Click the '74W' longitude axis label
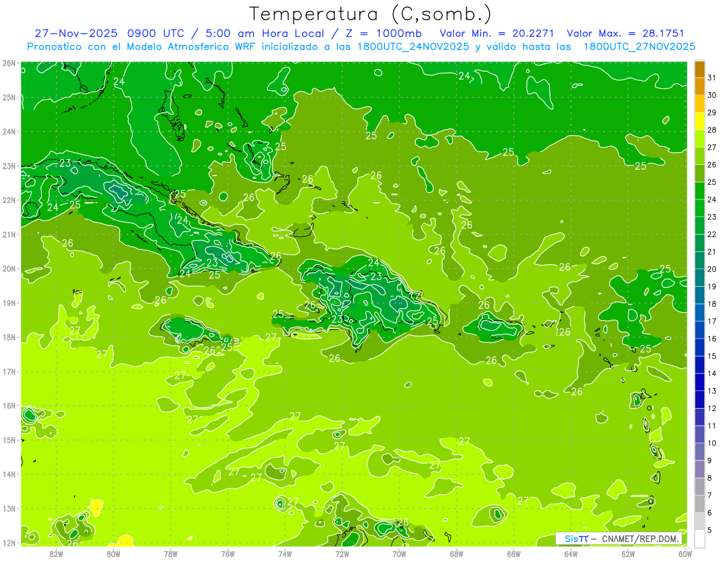728x562 pixels. [285, 554]
